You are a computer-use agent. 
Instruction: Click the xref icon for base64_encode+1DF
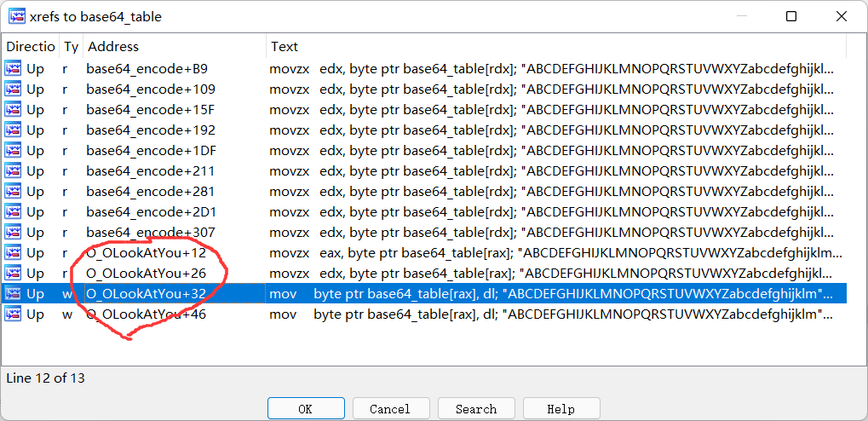[14, 151]
